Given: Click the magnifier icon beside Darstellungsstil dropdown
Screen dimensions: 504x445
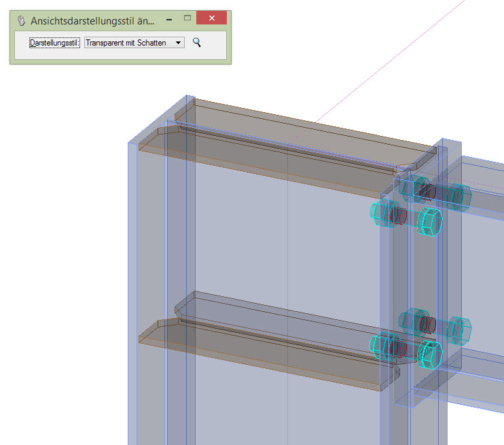Looking at the screenshot, I should (x=197, y=42).
